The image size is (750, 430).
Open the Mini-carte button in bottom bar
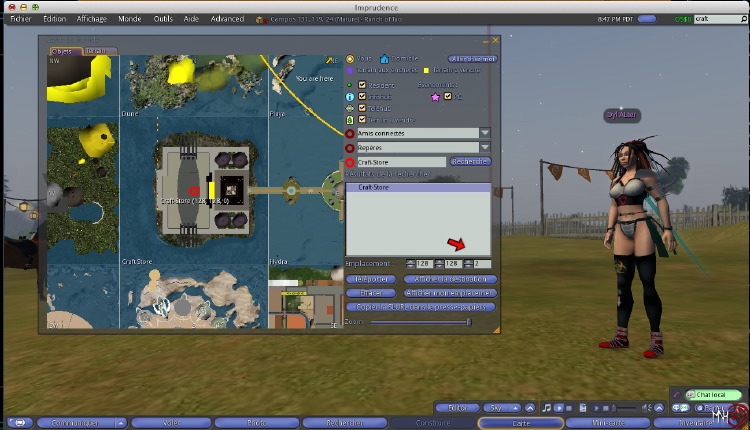pyautogui.click(x=608, y=423)
